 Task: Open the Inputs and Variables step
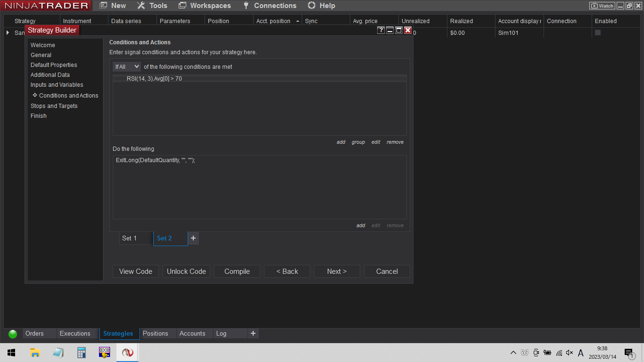tap(57, 85)
